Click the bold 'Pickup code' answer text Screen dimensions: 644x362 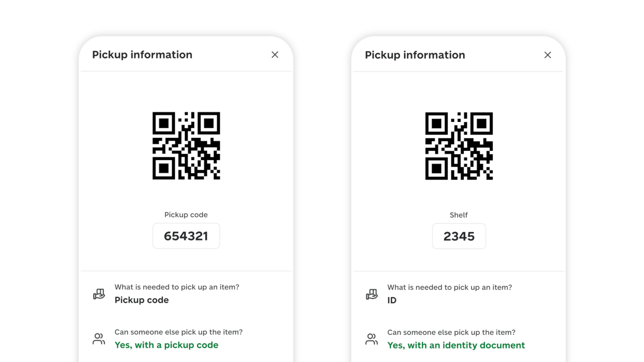click(x=141, y=300)
